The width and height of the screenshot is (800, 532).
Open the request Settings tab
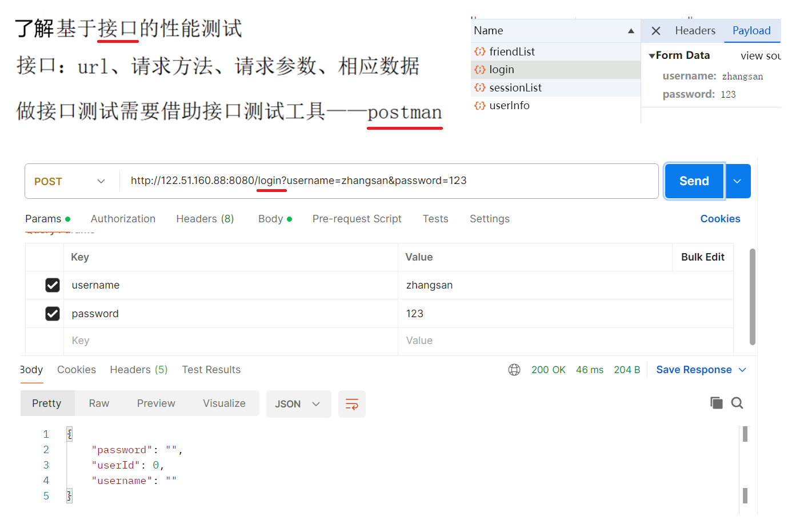point(490,219)
